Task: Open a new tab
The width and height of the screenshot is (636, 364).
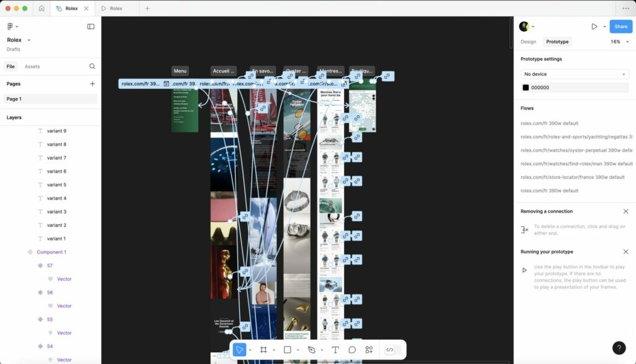Action: (147, 8)
